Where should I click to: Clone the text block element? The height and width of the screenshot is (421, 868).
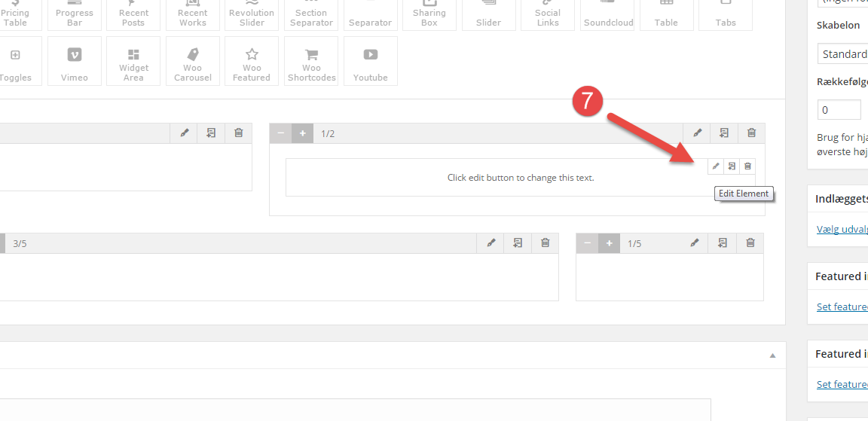[x=732, y=166]
